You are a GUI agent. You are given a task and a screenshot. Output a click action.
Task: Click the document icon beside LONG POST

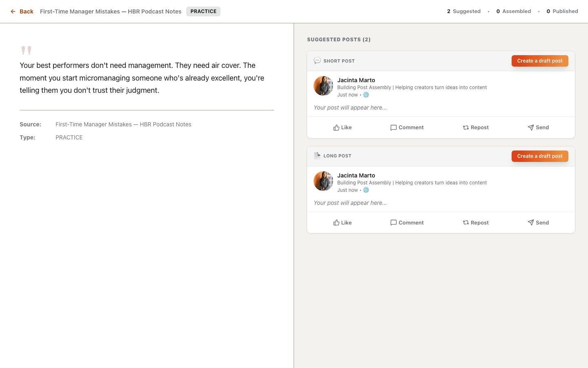point(317,155)
